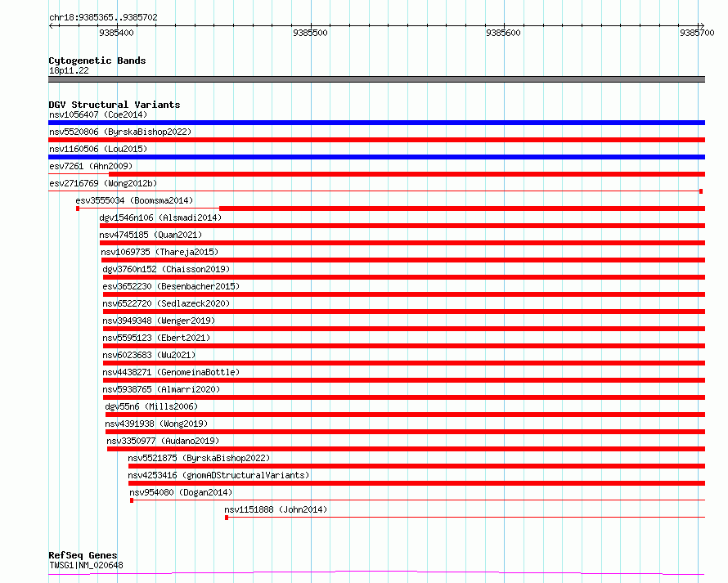This screenshot has width=728, height=583.
Task: Click the red bar under esv3652230
Action: pos(404,294)
